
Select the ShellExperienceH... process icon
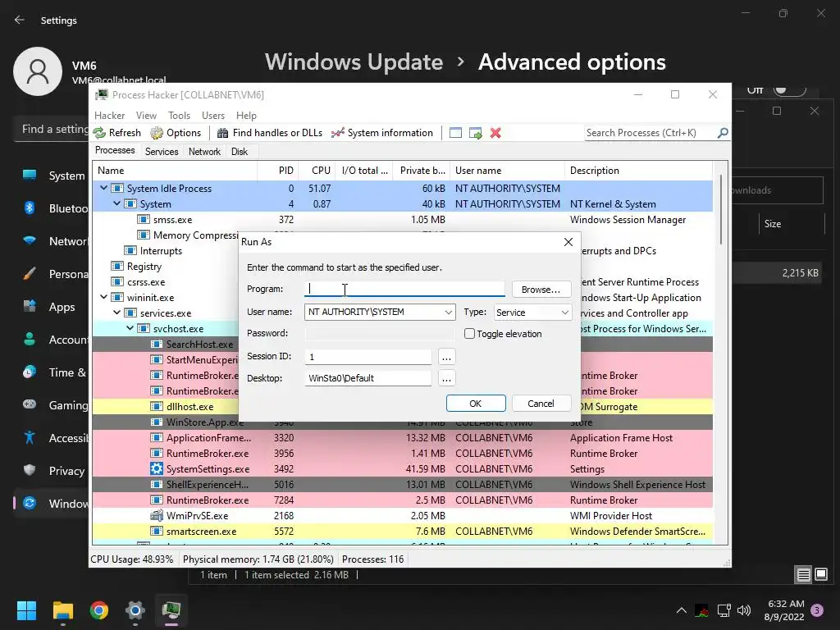tap(157, 484)
